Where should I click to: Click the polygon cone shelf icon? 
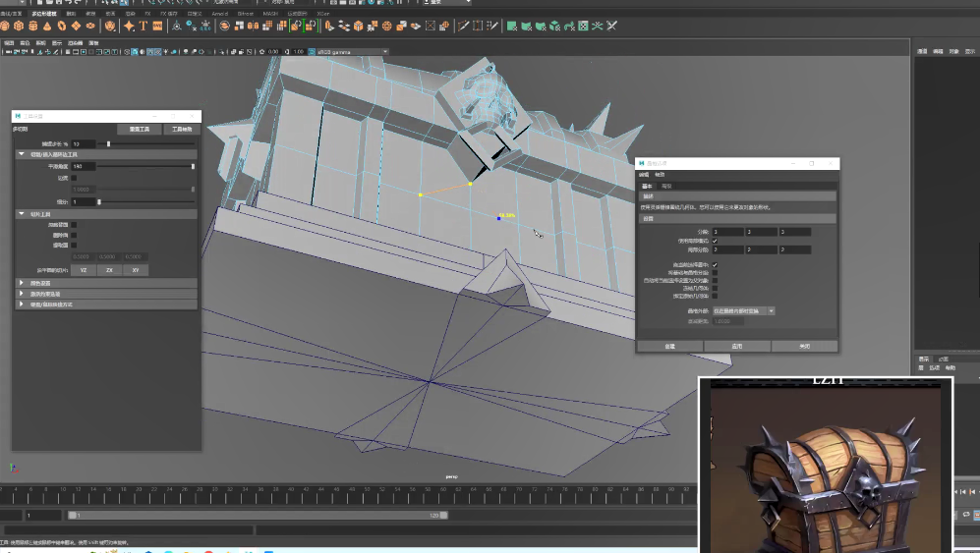click(47, 26)
